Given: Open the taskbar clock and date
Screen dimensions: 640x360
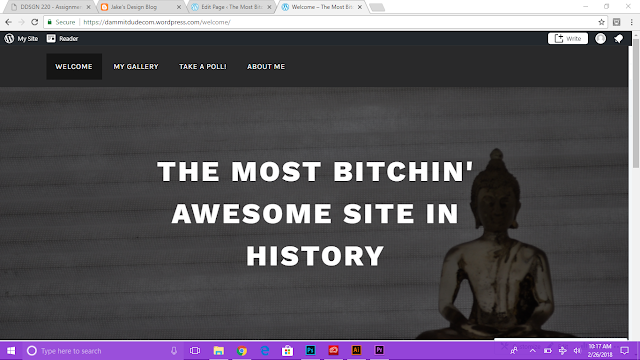Looking at the screenshot, I should [600, 351].
